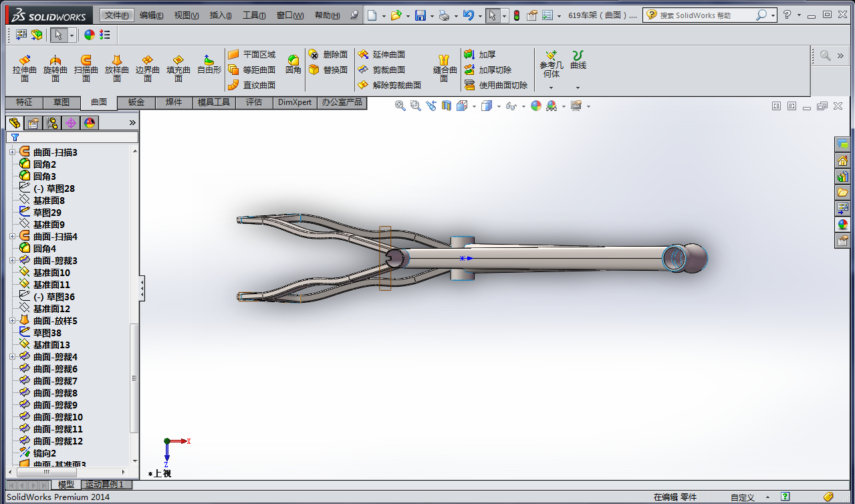This screenshot has height=504, width=855.
Task: Click the 使用曲面切除 cut with surface tool
Action: [x=496, y=85]
